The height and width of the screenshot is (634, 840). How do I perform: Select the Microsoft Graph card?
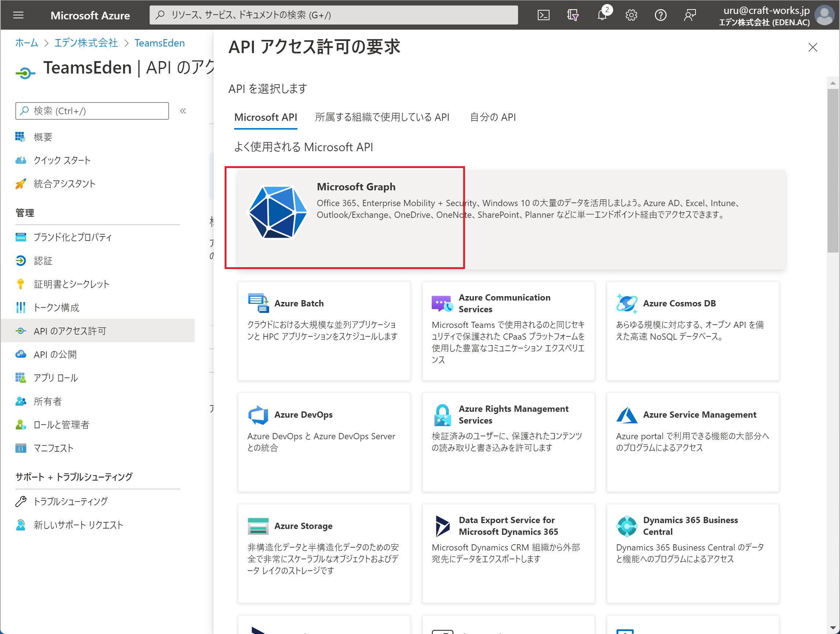[511, 220]
